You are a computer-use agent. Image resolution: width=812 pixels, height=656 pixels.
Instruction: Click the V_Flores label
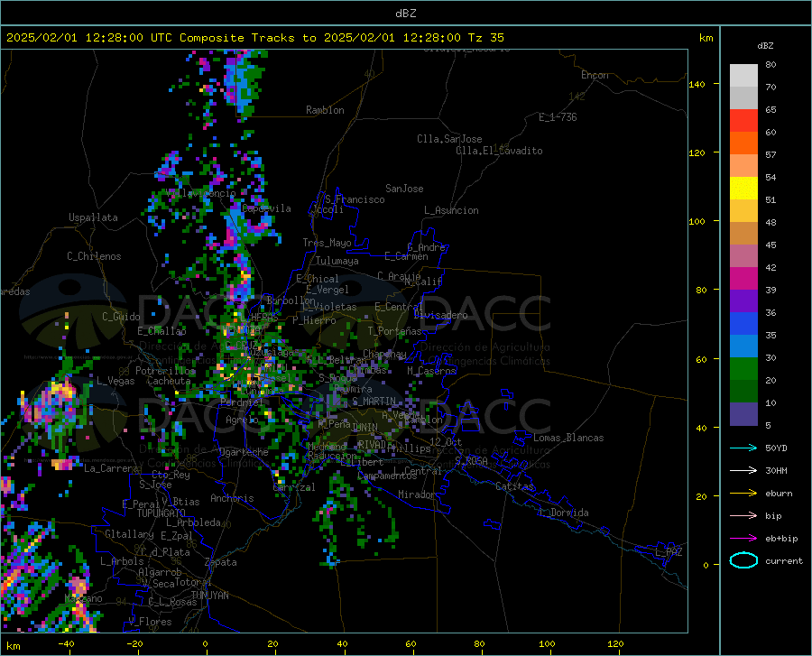tap(150, 622)
